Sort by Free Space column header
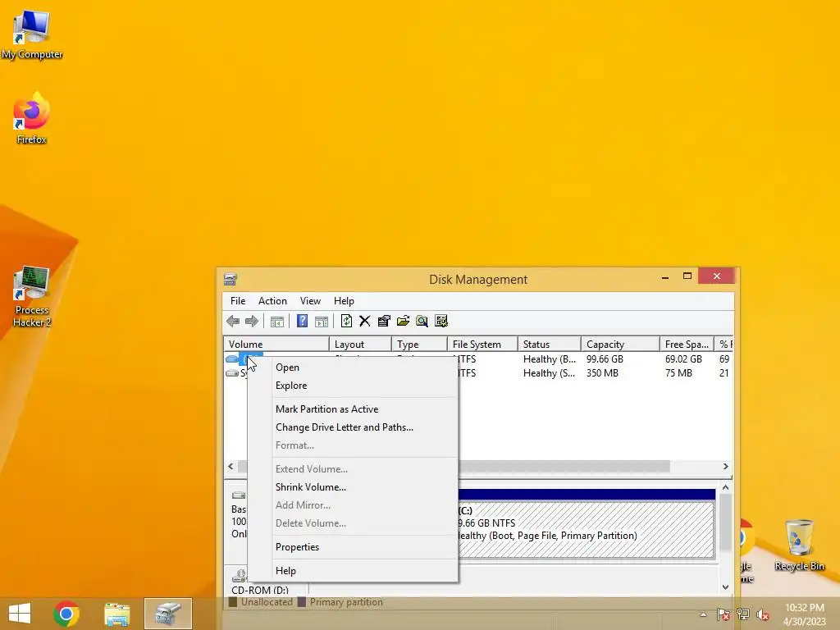This screenshot has width=840, height=630. click(687, 344)
